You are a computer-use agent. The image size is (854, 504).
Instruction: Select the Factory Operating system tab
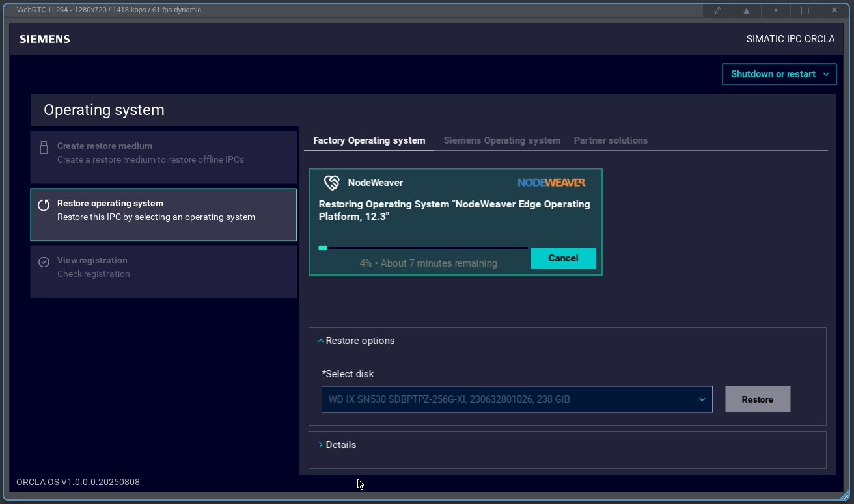pyautogui.click(x=369, y=140)
